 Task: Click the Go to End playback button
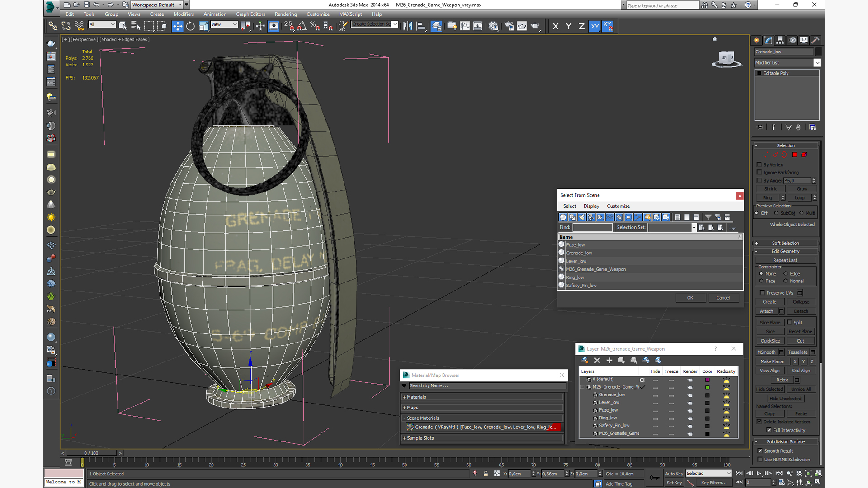click(x=778, y=474)
